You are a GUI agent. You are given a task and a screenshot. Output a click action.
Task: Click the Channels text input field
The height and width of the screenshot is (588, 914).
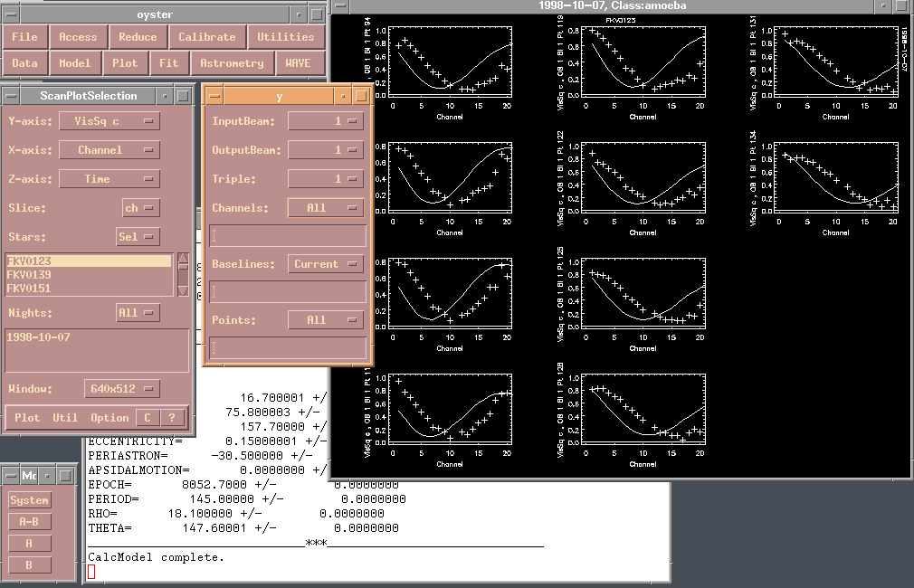[288, 236]
